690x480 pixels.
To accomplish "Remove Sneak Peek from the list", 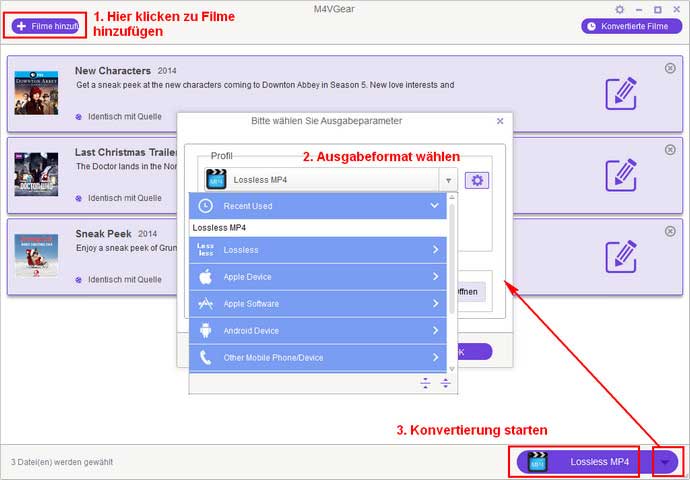I will tap(670, 231).
